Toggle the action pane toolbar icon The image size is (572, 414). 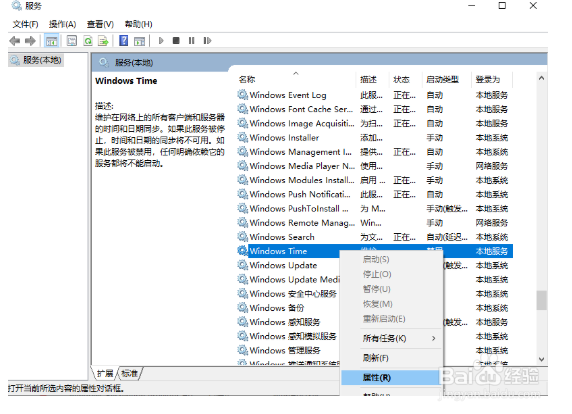[x=139, y=41]
